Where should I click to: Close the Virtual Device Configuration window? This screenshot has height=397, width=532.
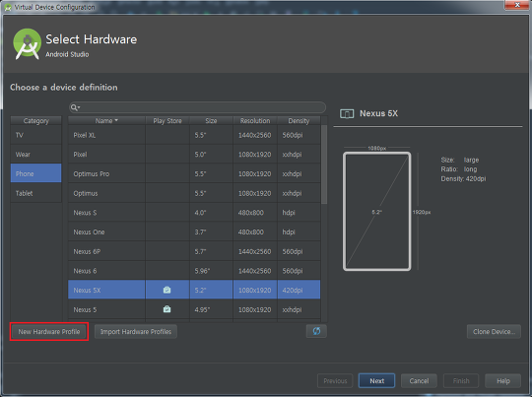pyautogui.click(x=517, y=5)
